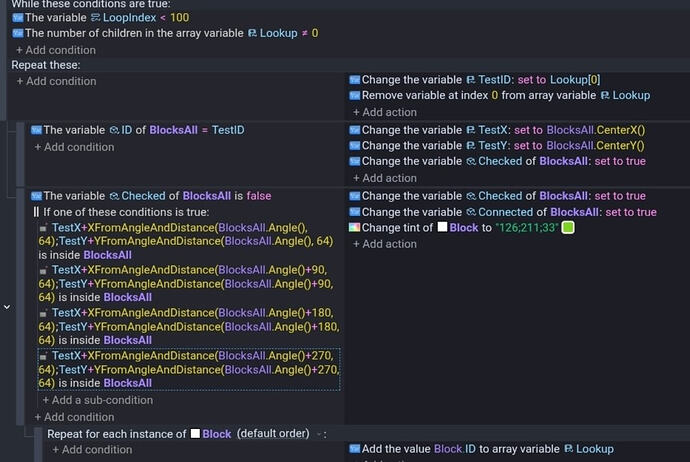Click icon of TestX set to CenterX action
The width and height of the screenshot is (690, 462).
355,130
